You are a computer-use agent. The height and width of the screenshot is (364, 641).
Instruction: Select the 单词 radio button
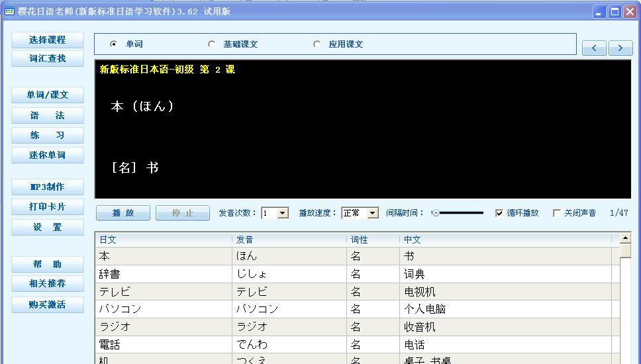tap(114, 44)
